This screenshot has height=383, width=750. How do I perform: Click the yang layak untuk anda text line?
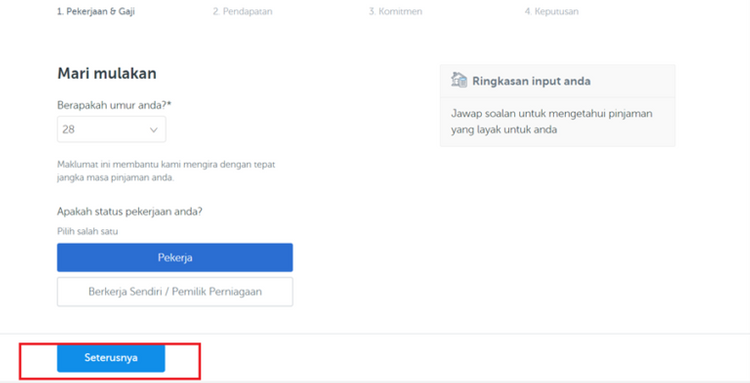504,130
